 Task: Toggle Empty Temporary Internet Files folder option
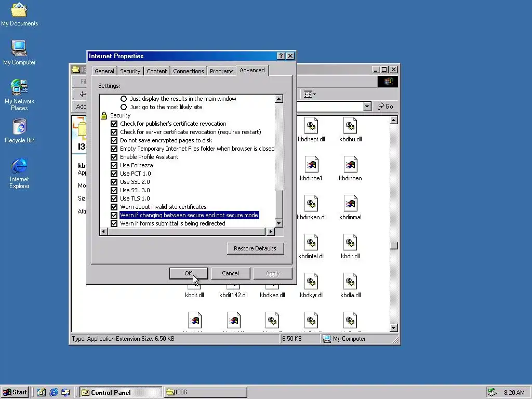[114, 149]
